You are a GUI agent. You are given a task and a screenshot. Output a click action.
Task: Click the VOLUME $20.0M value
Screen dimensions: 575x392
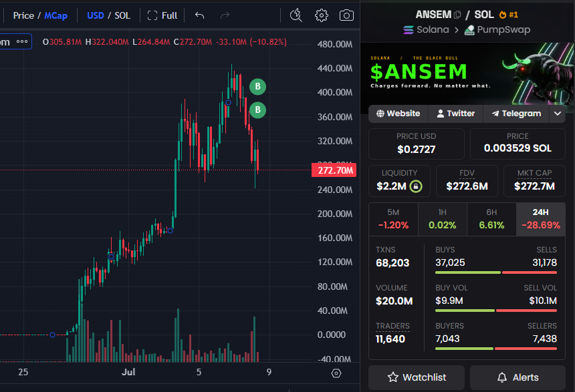click(394, 301)
